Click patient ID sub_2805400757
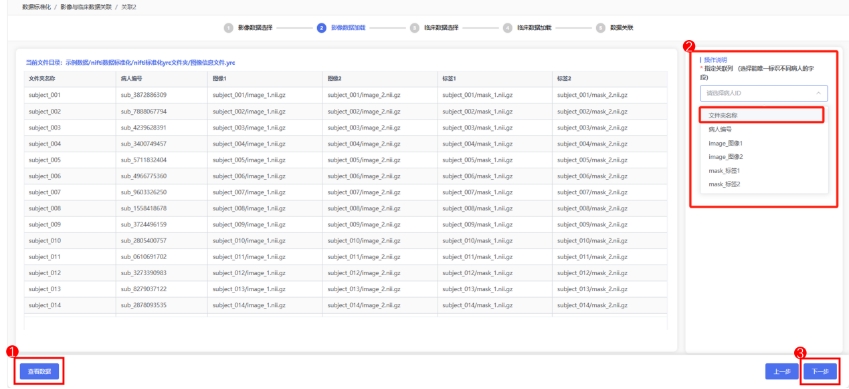 (x=143, y=241)
